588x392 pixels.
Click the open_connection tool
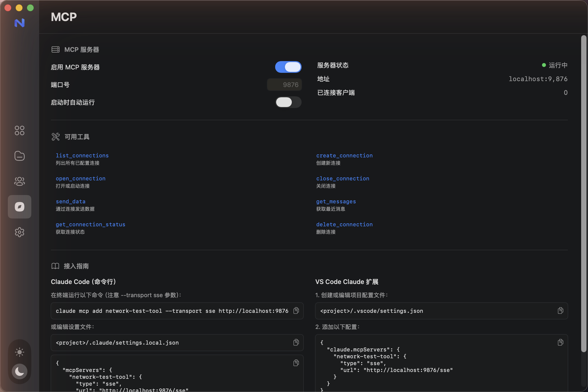coord(80,178)
